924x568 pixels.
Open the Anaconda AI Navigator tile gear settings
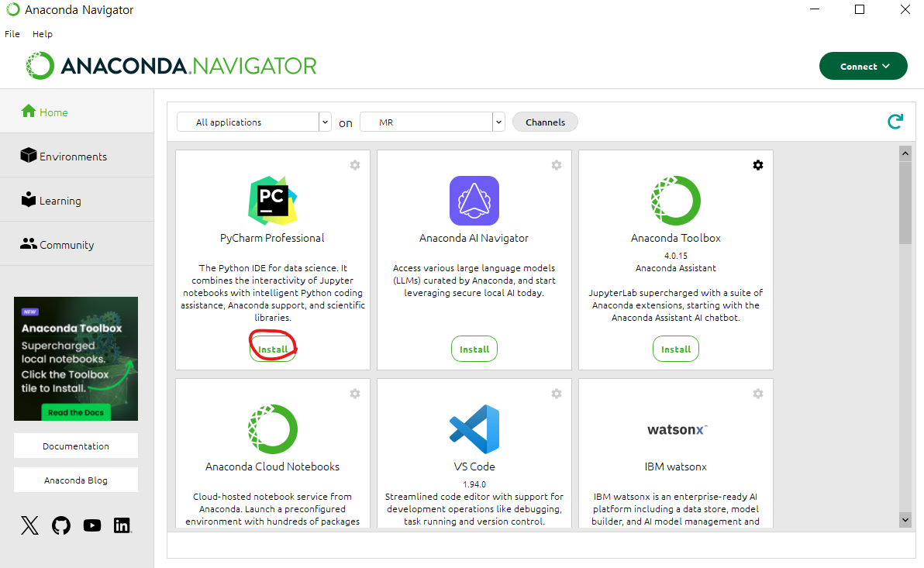(557, 165)
